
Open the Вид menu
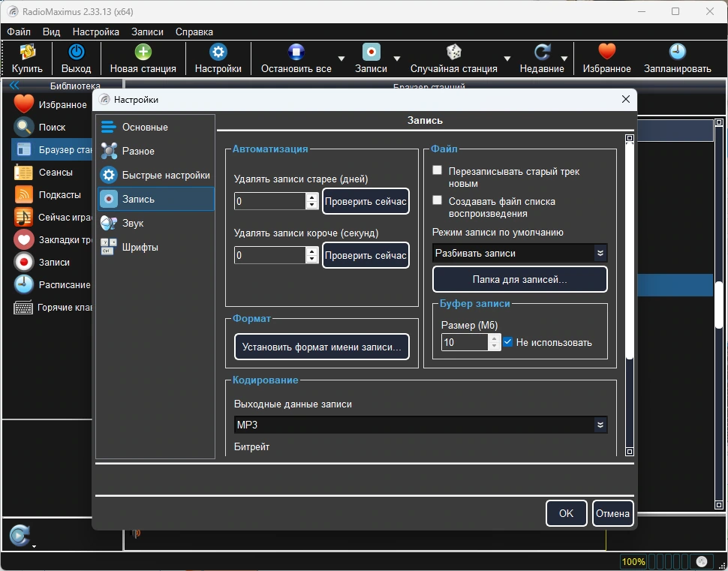[51, 32]
